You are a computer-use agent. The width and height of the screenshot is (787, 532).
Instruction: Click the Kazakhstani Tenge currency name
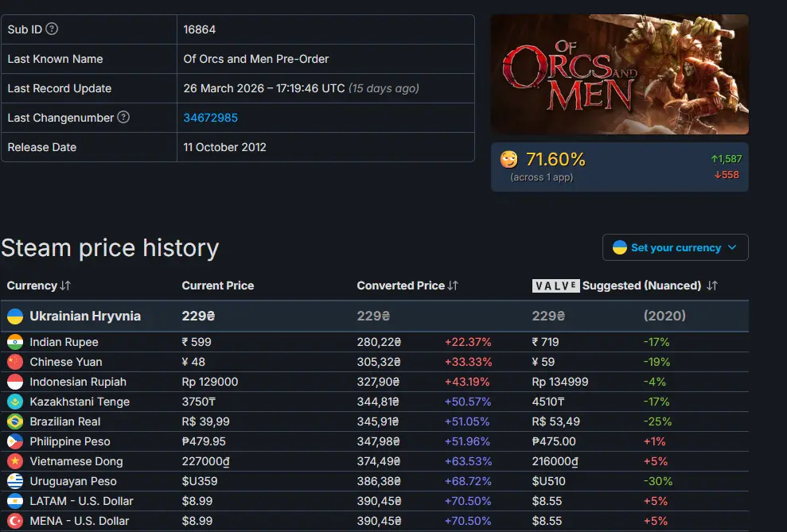[80, 402]
